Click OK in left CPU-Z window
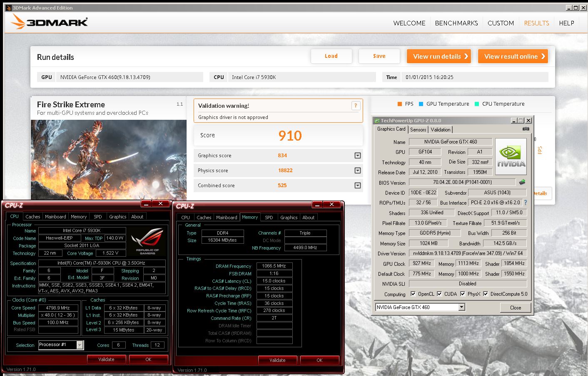The width and height of the screenshot is (588, 376). point(148,359)
